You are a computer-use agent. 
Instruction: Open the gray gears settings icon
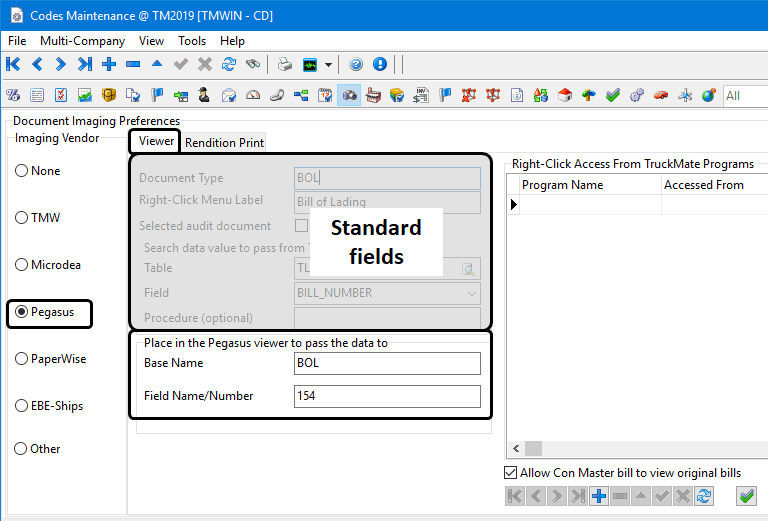click(x=637, y=95)
